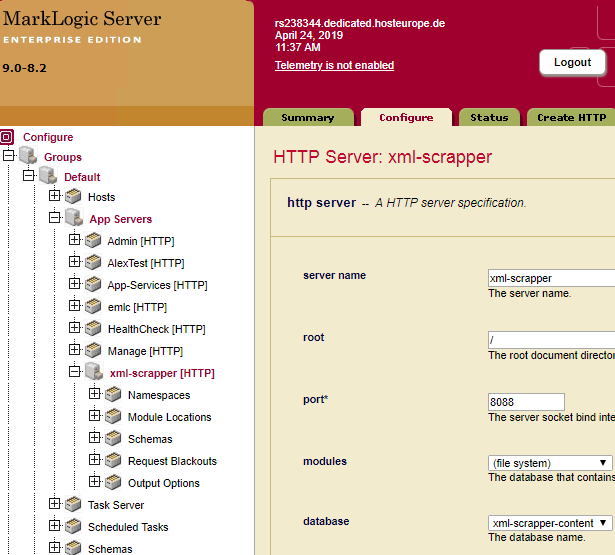This screenshot has width=615, height=555.
Task: Click the Task Server package icon
Action: (73, 504)
